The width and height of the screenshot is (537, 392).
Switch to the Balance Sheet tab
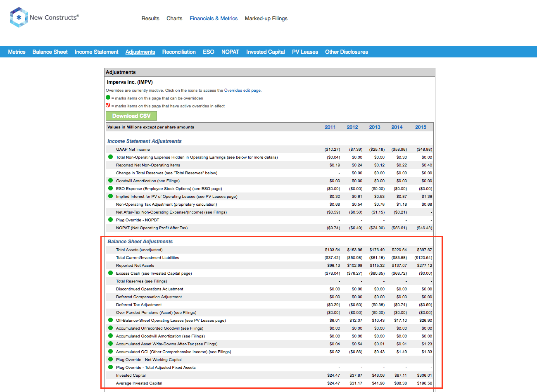pyautogui.click(x=50, y=52)
